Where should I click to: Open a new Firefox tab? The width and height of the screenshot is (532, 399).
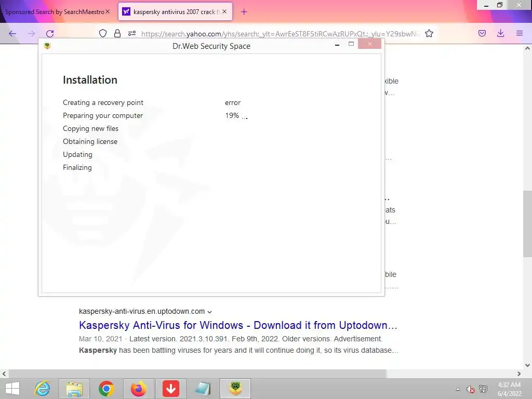[244, 12]
